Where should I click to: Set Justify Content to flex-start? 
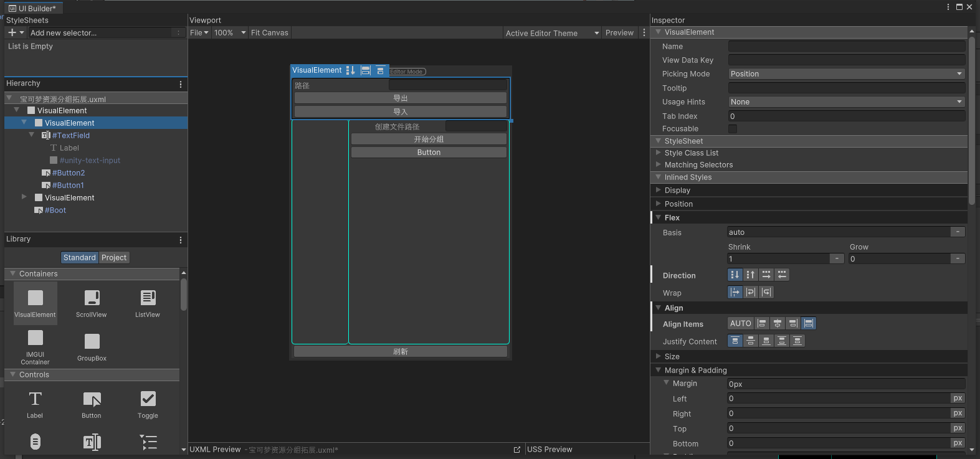(x=735, y=341)
